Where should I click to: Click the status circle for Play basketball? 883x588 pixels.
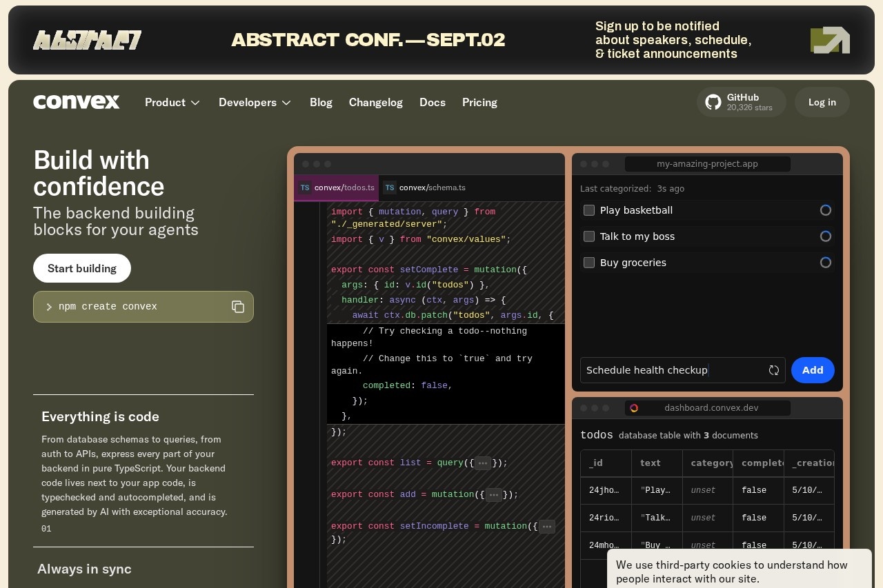[x=825, y=210]
